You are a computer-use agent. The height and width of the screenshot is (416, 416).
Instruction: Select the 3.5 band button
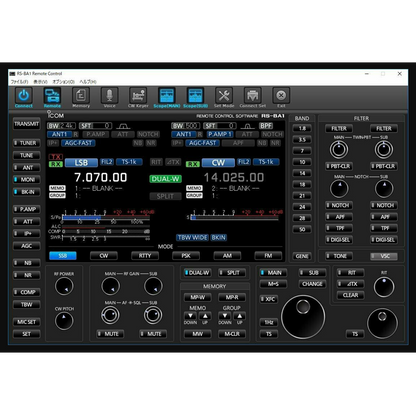302,140
